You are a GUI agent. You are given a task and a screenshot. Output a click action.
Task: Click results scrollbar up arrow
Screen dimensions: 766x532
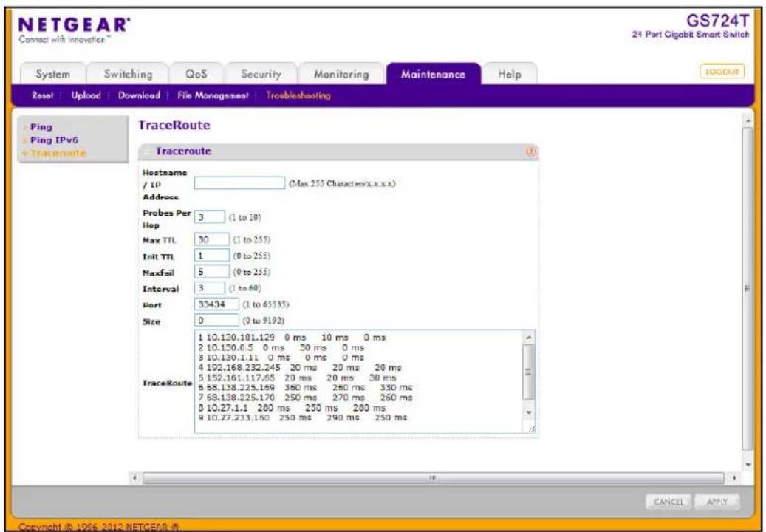(529, 338)
